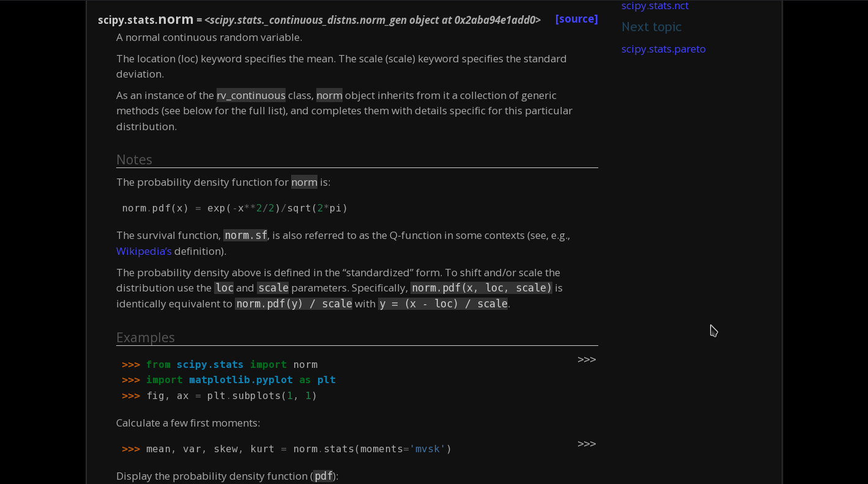Open the scipy.stats.nct previous topic link
The width and height of the screenshot is (868, 484).
point(655,6)
